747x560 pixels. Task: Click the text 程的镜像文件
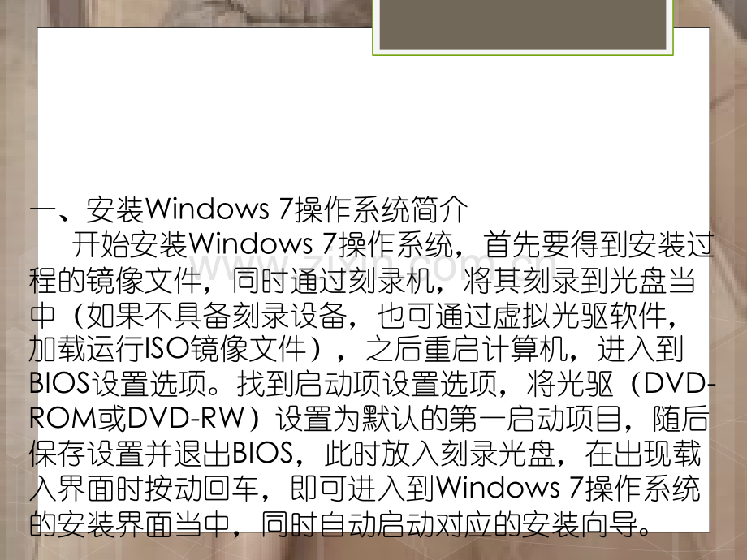tap(114, 279)
